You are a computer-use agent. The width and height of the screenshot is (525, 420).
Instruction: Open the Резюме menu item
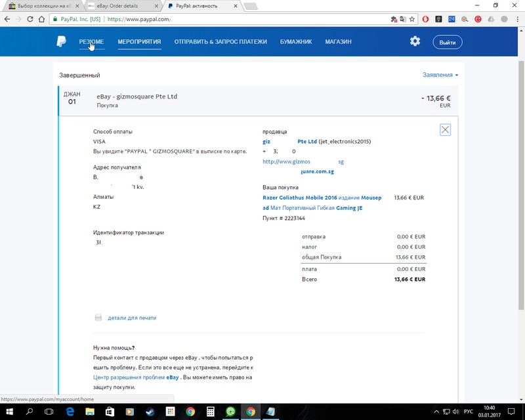pos(91,41)
